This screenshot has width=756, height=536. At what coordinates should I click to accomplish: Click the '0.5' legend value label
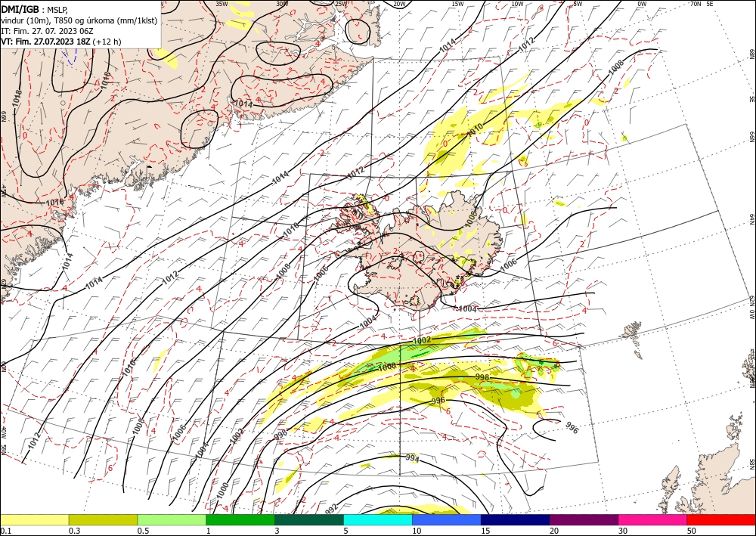click(x=142, y=531)
